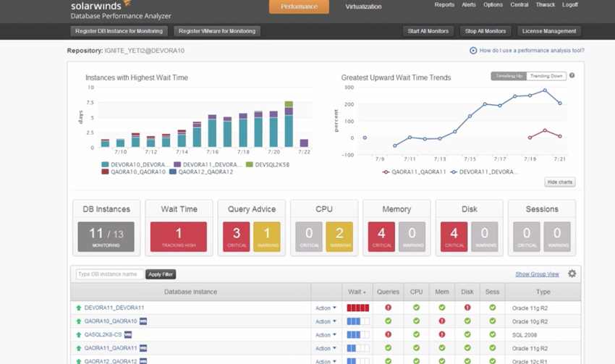The height and width of the screenshot is (364, 615).
Task: Open the Alerts menu
Action: point(469,5)
